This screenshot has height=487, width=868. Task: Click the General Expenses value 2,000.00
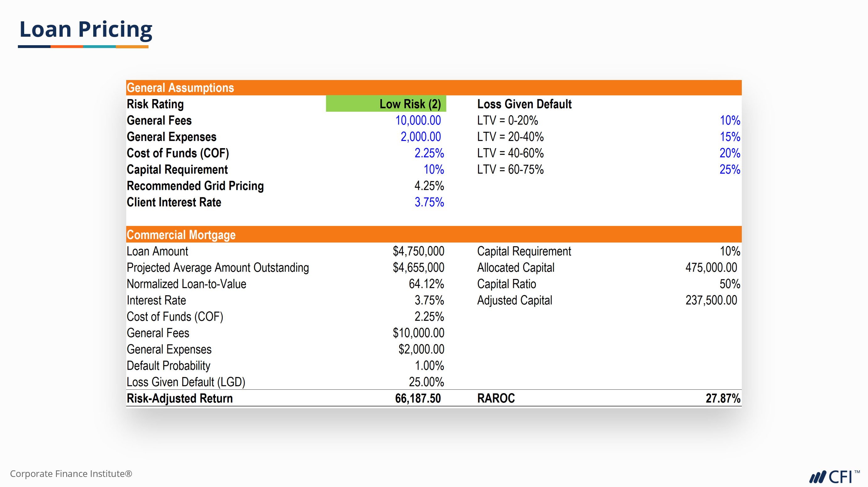pos(421,137)
